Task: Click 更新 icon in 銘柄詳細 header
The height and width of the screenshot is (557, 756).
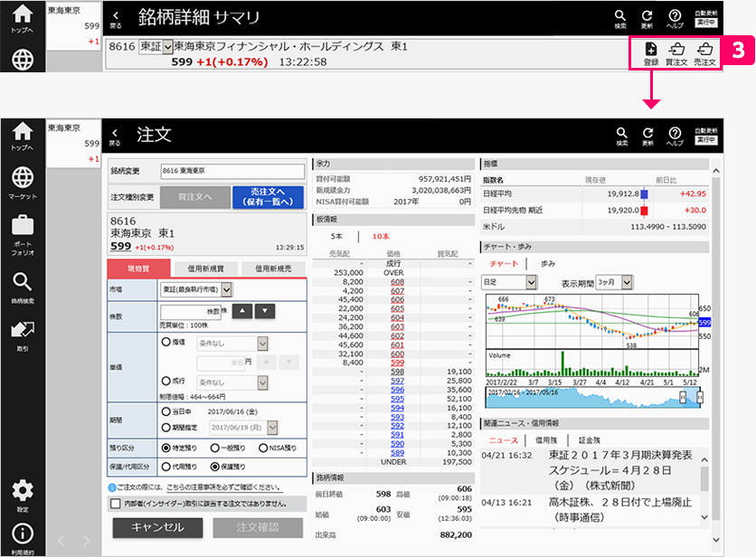Action: [x=647, y=19]
